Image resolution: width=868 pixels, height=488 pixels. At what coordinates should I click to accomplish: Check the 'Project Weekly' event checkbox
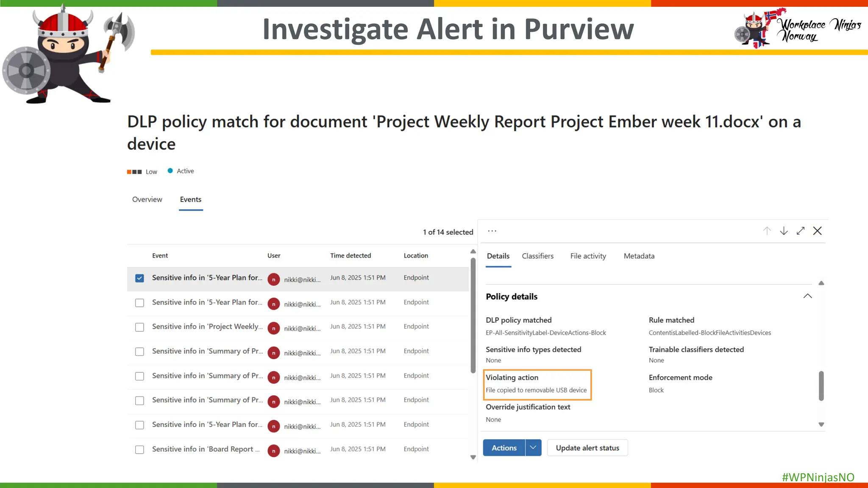point(139,327)
